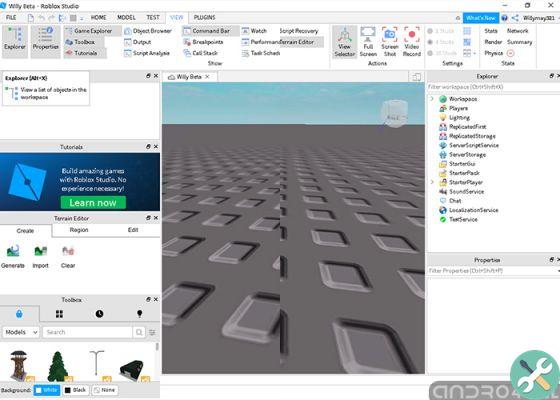
Task: Toggle the Explorer panel button
Action: (x=15, y=41)
